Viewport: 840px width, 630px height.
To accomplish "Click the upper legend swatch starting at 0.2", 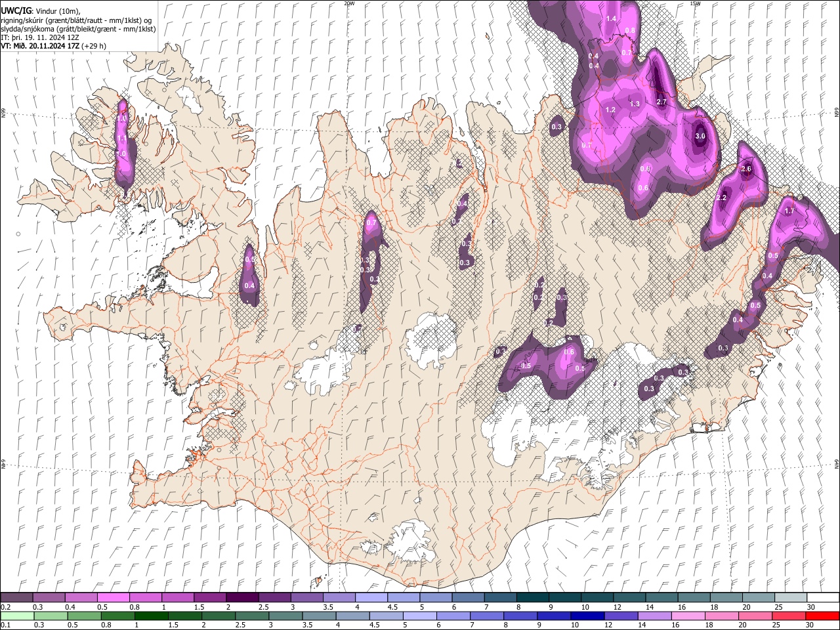I will click(x=16, y=598).
